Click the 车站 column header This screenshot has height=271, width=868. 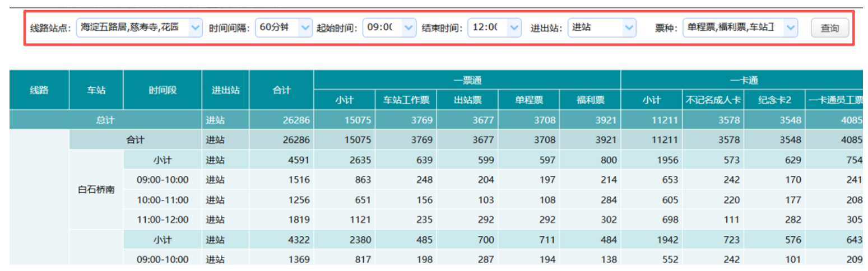point(96,90)
